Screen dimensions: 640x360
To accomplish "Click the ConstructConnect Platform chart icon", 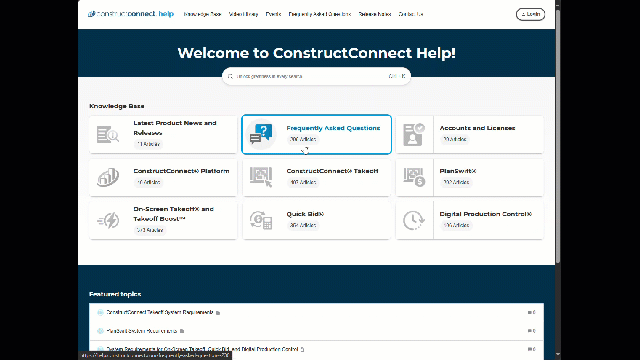I will tap(108, 178).
